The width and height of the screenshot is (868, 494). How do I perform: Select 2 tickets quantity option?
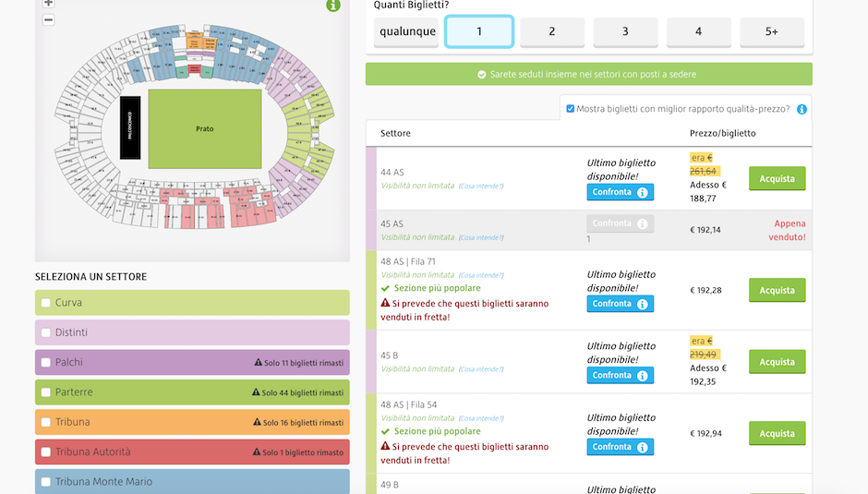[552, 31]
